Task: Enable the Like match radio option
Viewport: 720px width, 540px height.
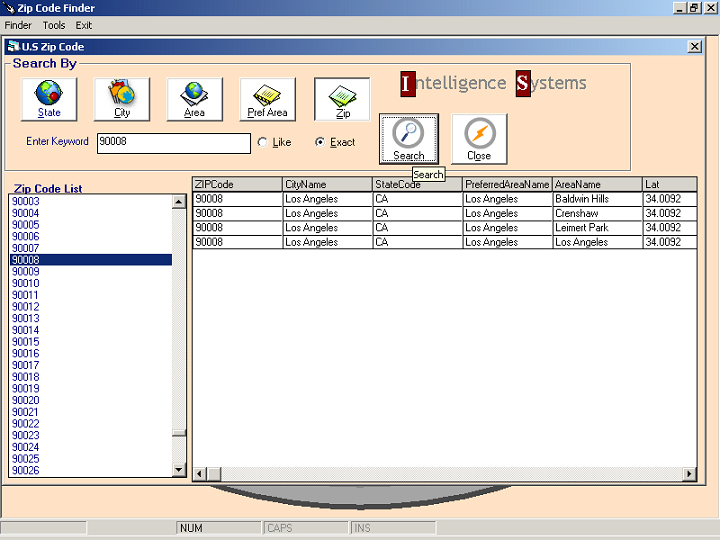Action: point(263,142)
